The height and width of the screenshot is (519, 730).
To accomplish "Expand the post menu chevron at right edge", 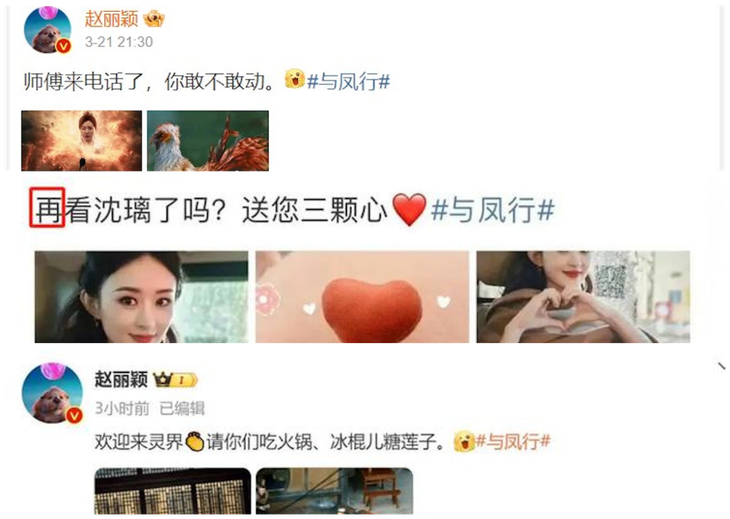I will coord(721,366).
